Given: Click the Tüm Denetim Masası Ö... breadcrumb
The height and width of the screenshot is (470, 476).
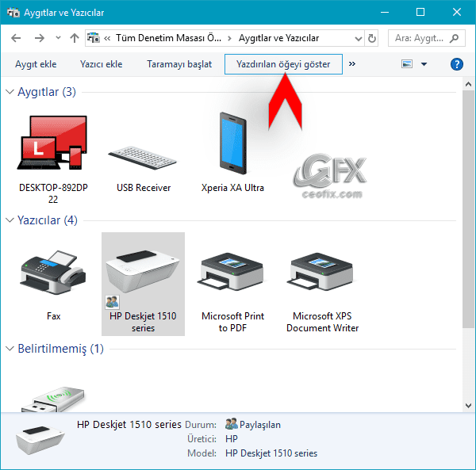Looking at the screenshot, I should 168,38.
